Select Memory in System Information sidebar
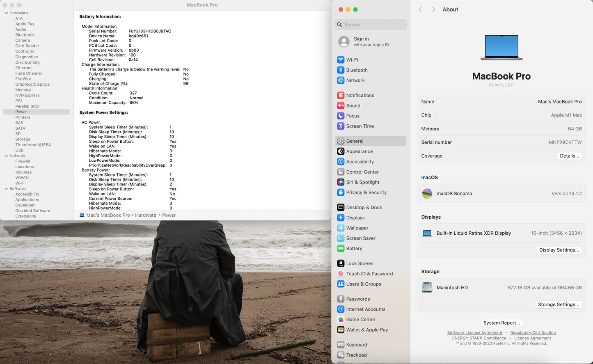The height and width of the screenshot is (364, 593). 23,90
